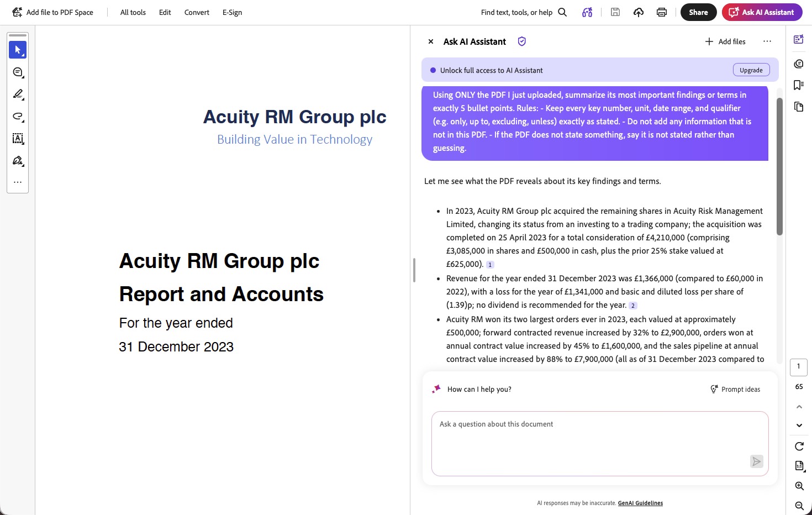Image resolution: width=812 pixels, height=515 pixels.
Task: Click the 'Building Value in Technology' tagline
Action: click(295, 139)
